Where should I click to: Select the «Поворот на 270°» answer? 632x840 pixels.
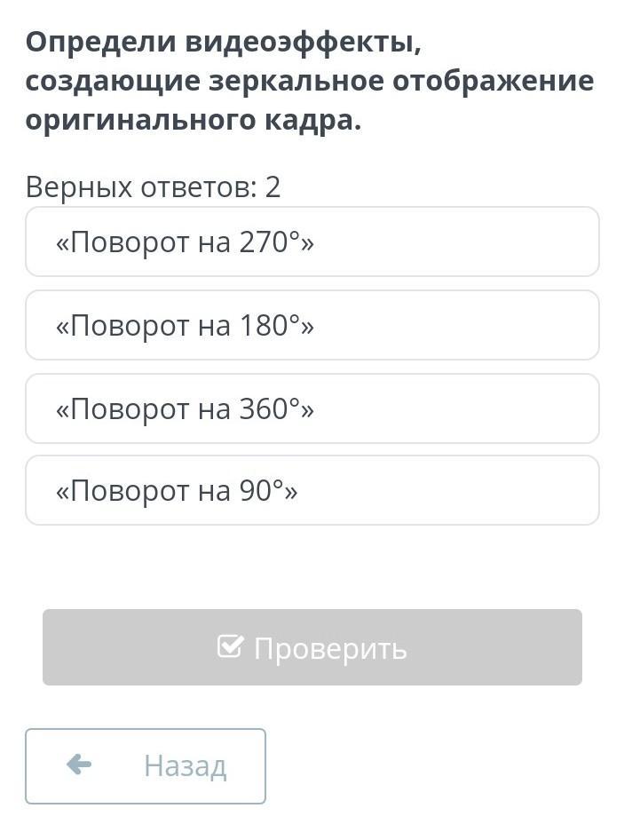[x=312, y=242]
